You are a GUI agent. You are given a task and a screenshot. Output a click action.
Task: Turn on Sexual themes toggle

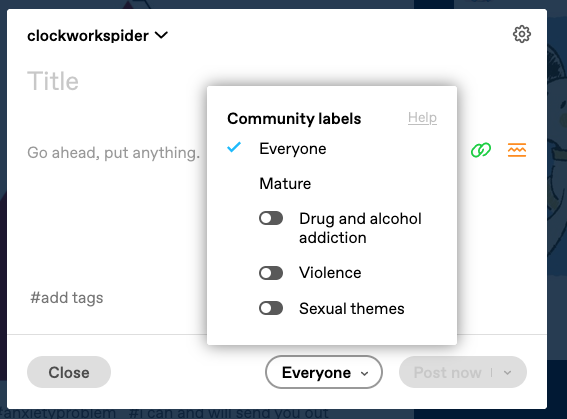[x=271, y=308]
